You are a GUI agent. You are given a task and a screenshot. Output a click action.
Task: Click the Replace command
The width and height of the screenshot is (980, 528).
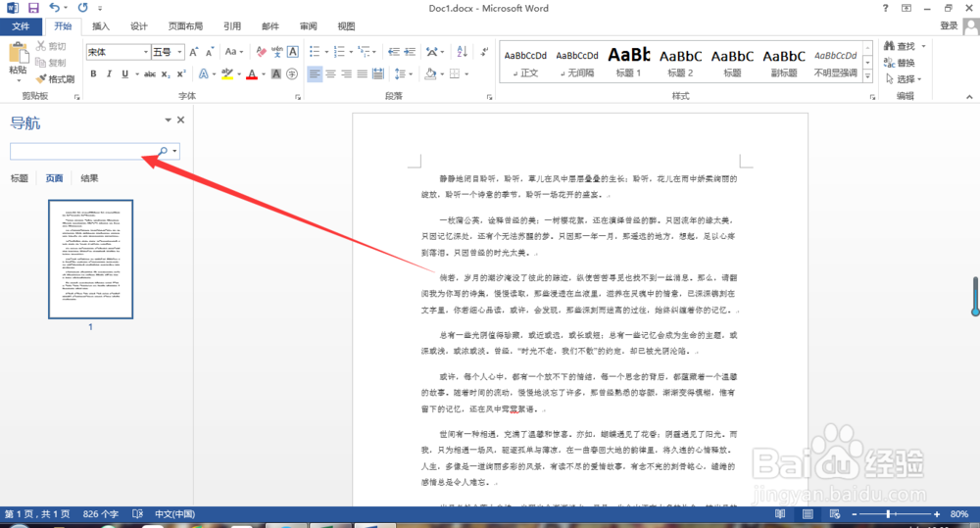point(900,63)
